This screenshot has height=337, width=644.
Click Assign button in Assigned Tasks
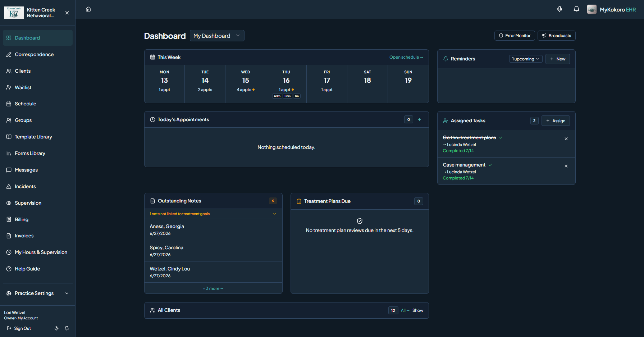pyautogui.click(x=556, y=121)
